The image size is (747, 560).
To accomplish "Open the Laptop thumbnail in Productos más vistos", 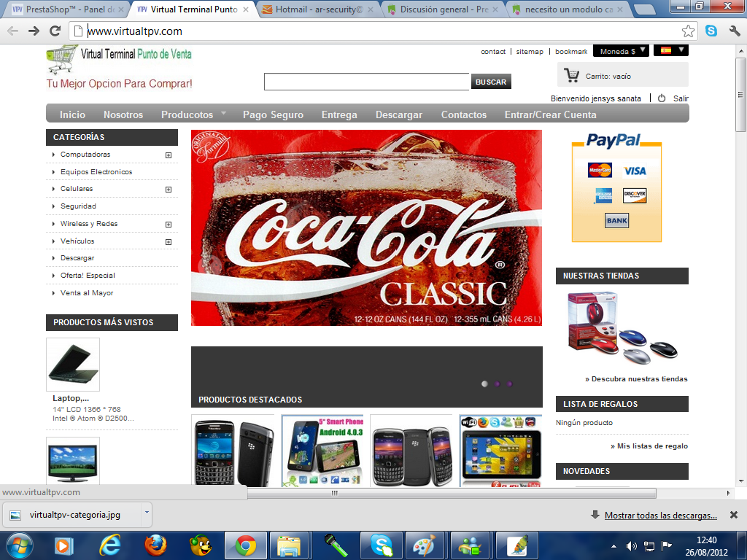I will point(73,365).
